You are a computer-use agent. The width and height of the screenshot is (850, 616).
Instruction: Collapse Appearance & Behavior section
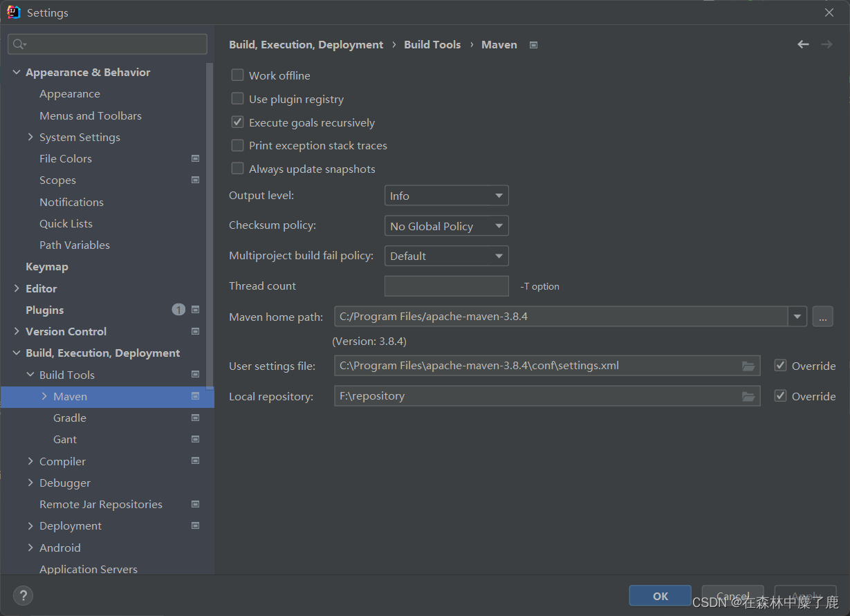tap(17, 72)
